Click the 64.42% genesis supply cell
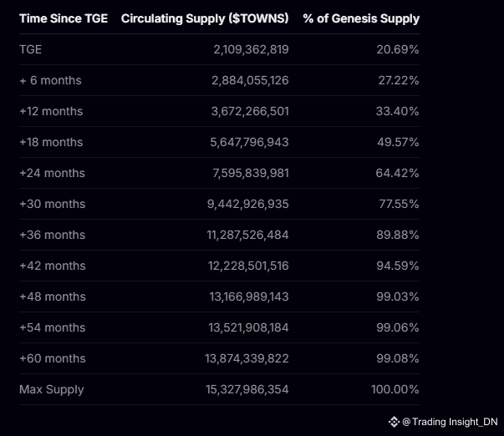504x436 pixels. click(x=397, y=173)
